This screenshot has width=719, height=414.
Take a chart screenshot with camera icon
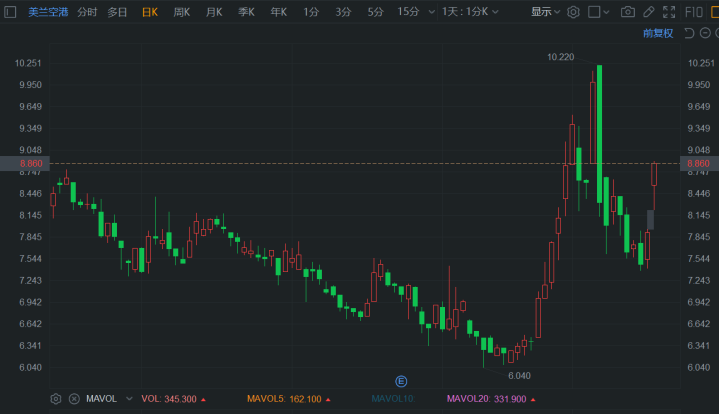(627, 12)
